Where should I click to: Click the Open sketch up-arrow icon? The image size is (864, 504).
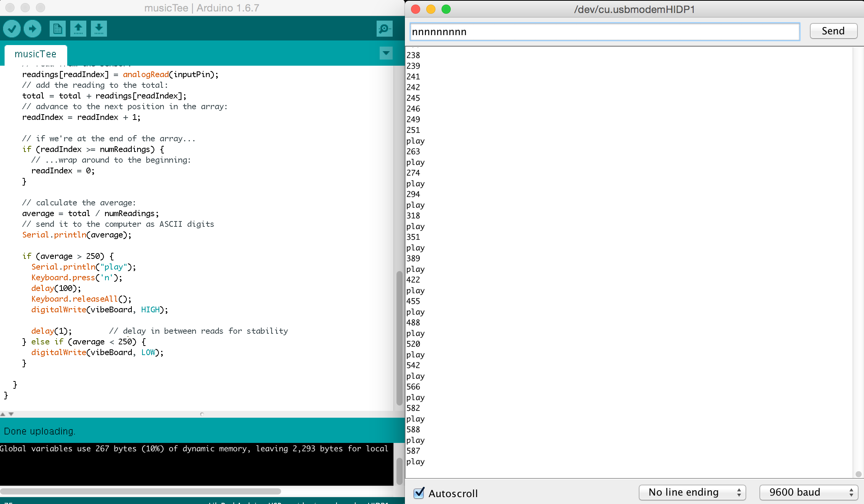click(78, 29)
